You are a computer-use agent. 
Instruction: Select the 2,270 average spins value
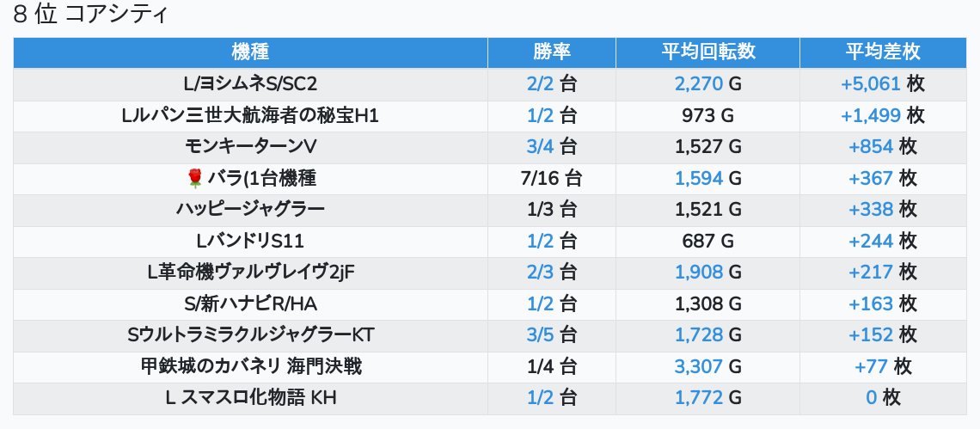click(x=698, y=84)
